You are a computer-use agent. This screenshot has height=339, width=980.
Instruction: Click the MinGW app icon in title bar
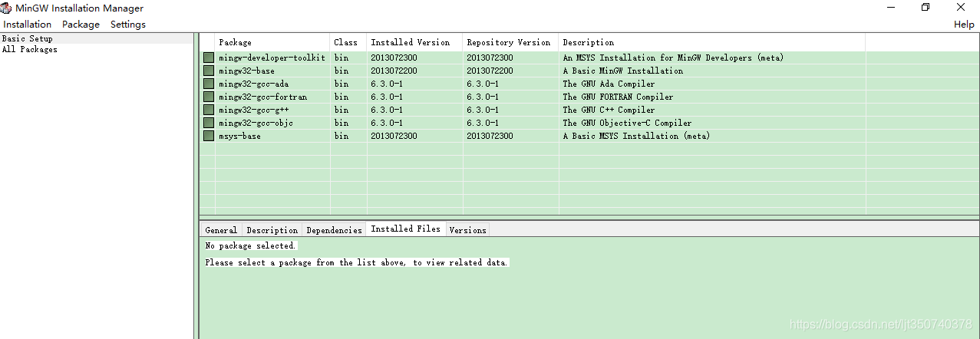coord(7,8)
